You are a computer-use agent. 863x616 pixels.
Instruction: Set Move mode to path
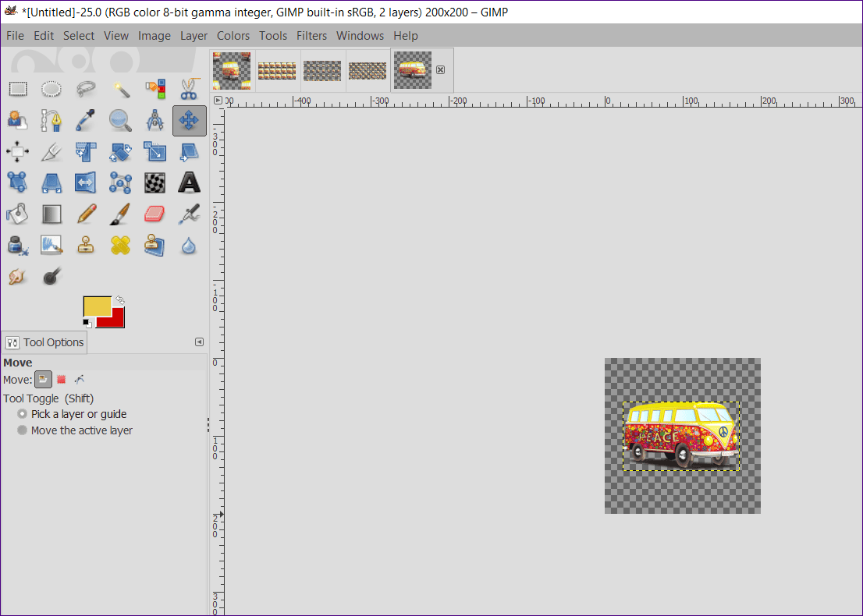(80, 380)
